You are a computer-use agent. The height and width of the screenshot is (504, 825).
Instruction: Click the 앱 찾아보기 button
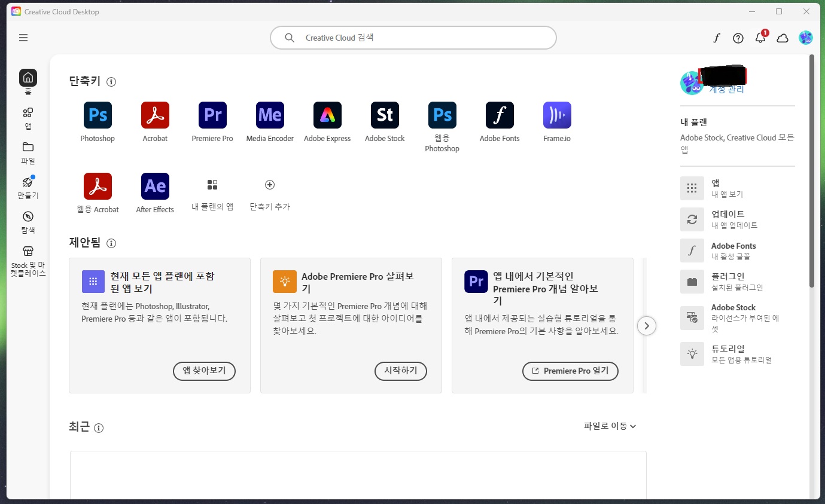pyautogui.click(x=204, y=371)
